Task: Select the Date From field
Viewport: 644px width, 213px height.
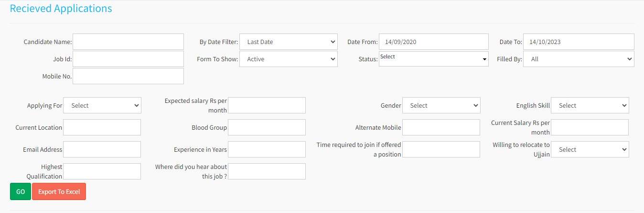Action: click(433, 42)
